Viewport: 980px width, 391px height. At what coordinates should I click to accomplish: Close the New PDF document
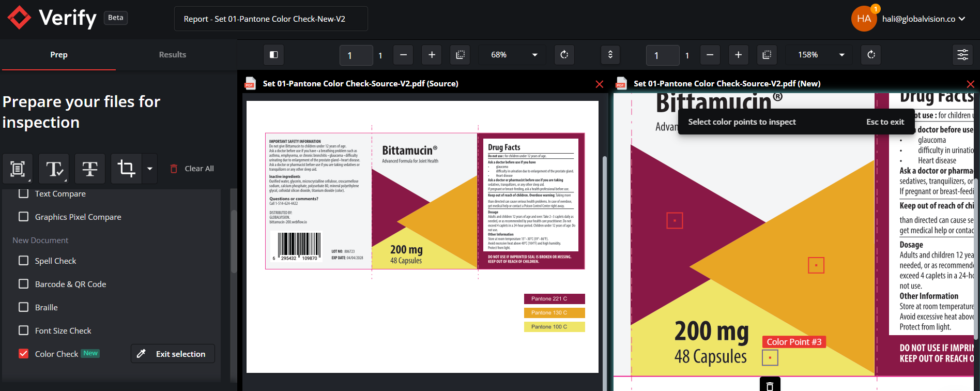click(971, 84)
